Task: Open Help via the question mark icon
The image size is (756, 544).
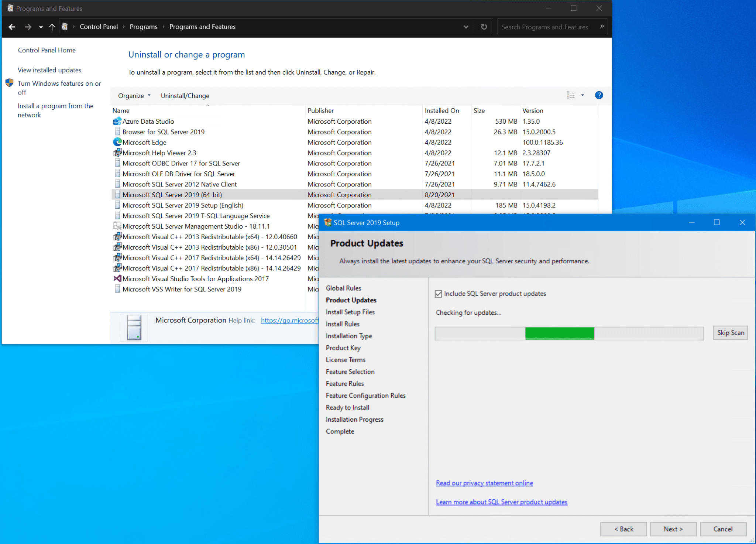Action: [x=598, y=95]
